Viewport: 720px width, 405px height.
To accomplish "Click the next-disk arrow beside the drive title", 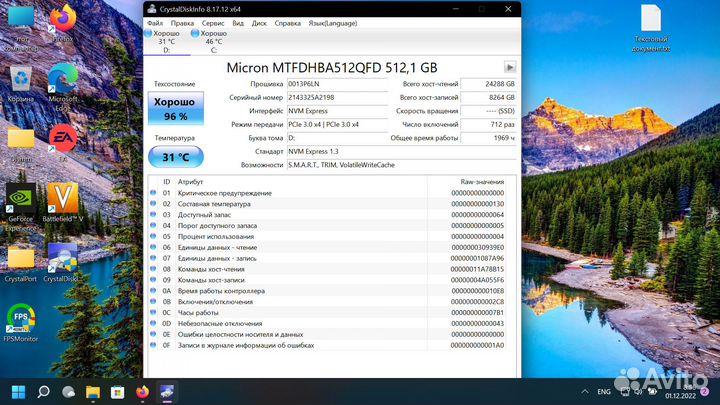I will [510, 67].
